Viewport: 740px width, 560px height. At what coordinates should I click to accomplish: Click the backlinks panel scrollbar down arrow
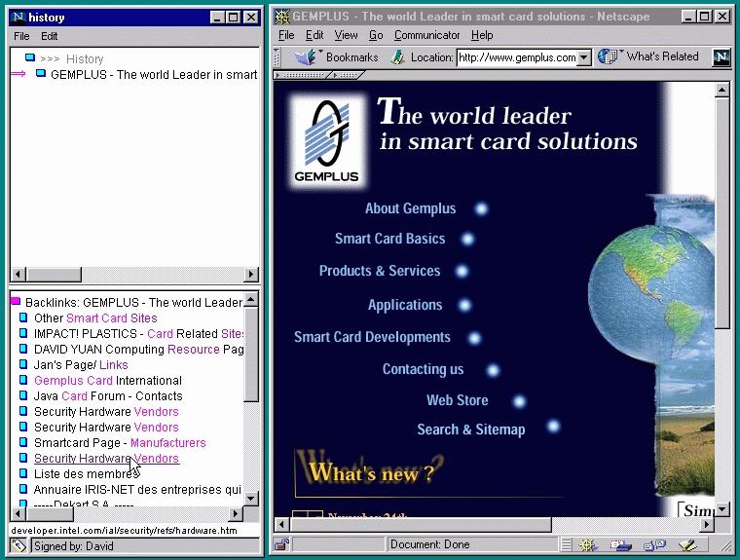[251, 498]
